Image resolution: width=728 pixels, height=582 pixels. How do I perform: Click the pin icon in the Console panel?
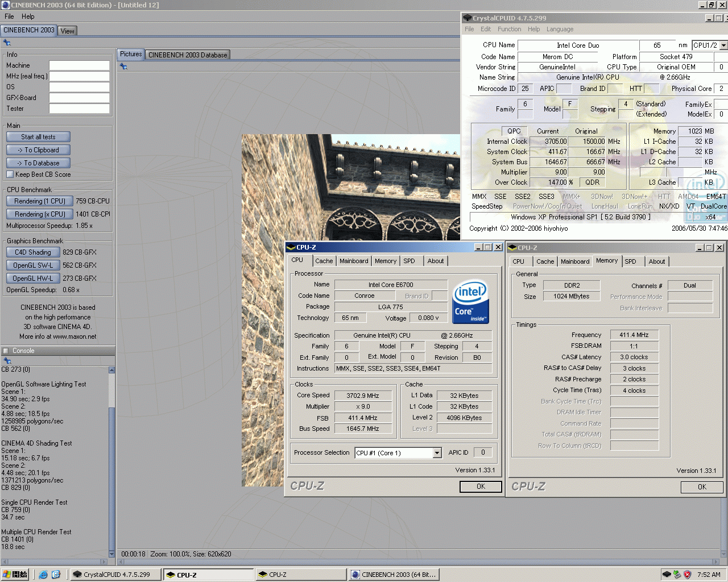click(7, 360)
